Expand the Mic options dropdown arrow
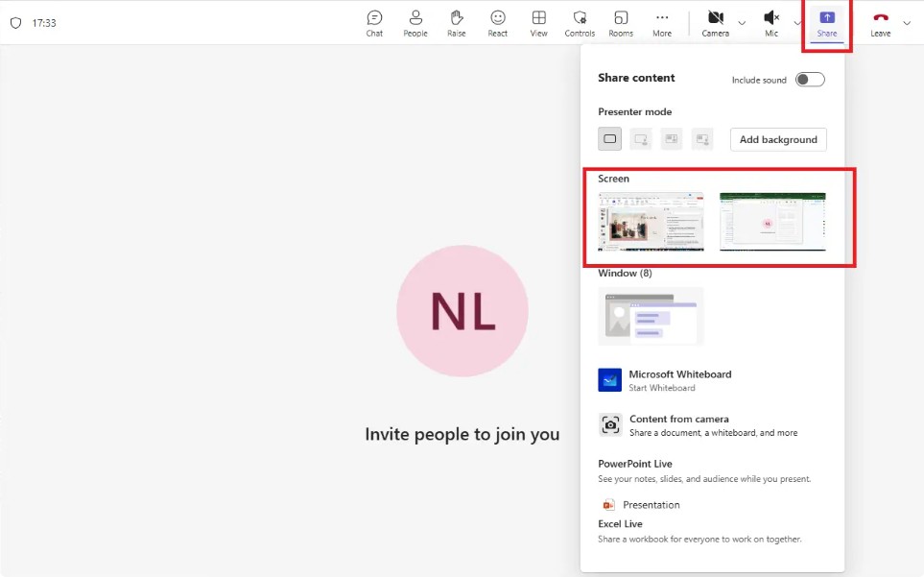 tap(797, 23)
